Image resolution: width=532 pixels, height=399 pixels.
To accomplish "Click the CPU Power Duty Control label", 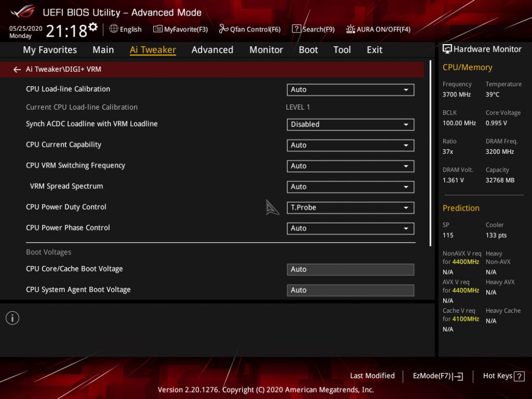I will click(66, 207).
